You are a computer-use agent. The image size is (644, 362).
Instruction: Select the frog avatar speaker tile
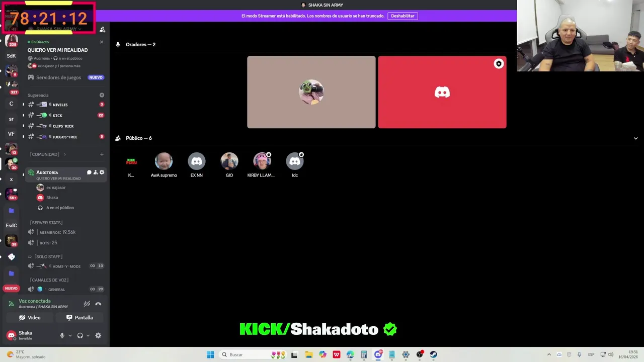311,92
